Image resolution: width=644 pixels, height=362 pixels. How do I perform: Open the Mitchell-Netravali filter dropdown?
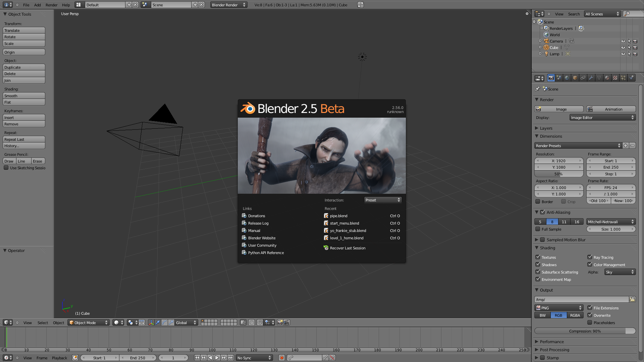click(x=611, y=222)
